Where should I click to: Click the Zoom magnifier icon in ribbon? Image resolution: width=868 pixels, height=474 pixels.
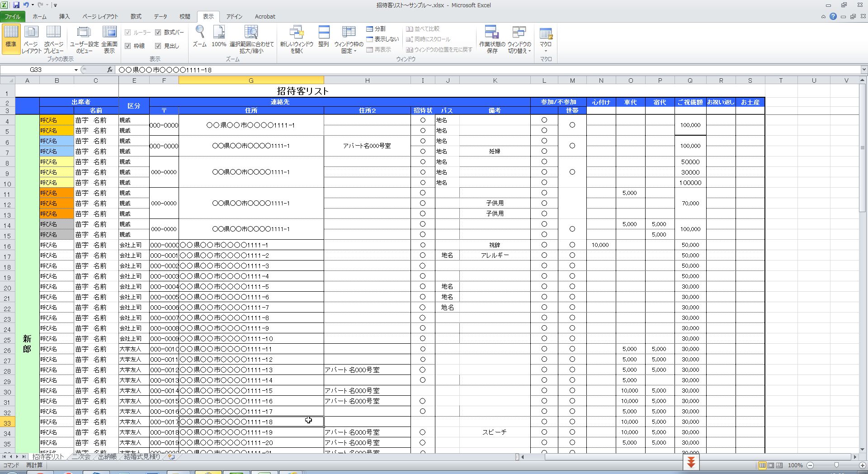pos(199,33)
